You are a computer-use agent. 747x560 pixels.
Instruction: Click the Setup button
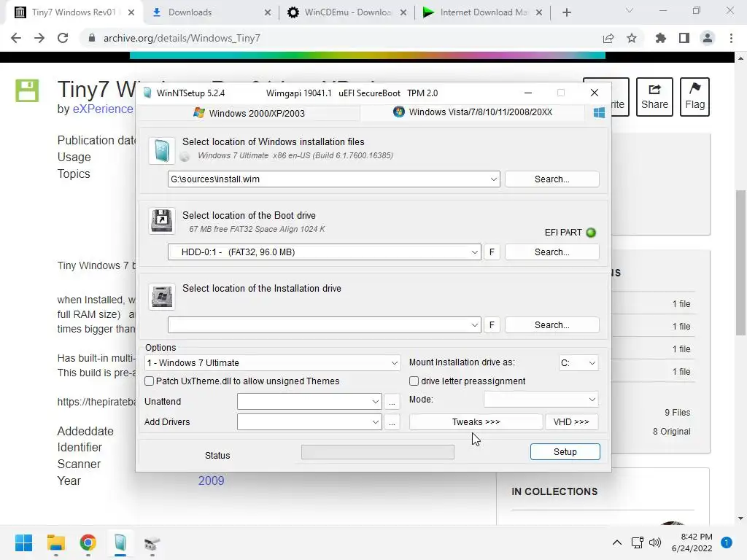pyautogui.click(x=565, y=452)
